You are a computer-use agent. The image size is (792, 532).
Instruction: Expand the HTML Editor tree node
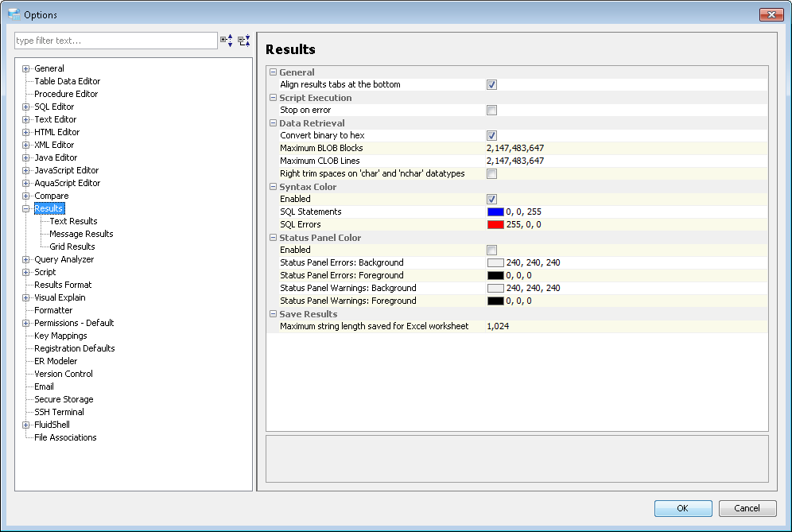(25, 132)
